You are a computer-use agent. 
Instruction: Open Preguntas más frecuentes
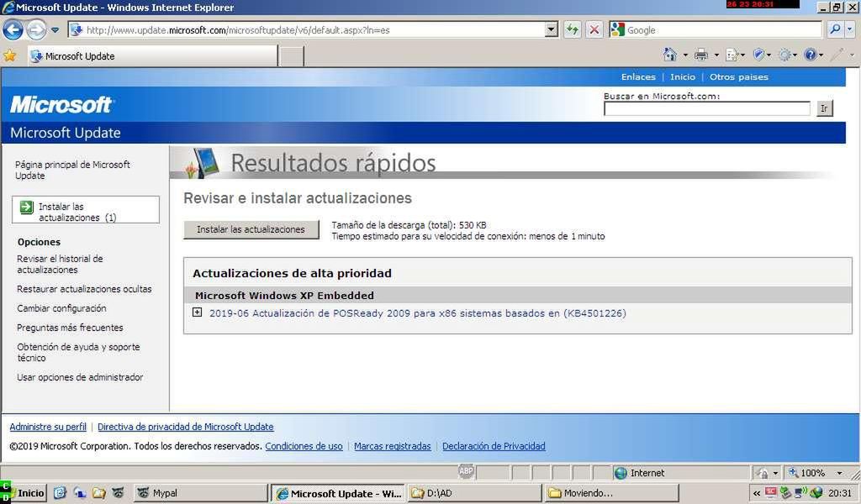point(70,328)
